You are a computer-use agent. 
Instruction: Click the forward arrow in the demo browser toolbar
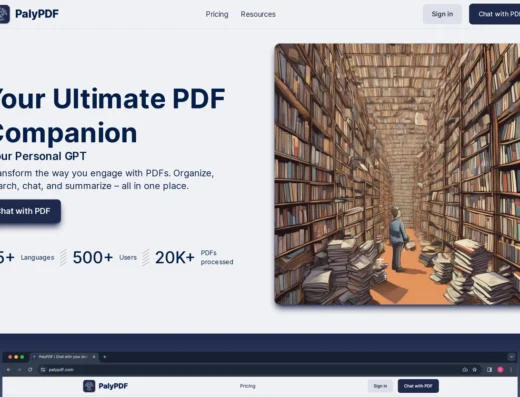19,370
